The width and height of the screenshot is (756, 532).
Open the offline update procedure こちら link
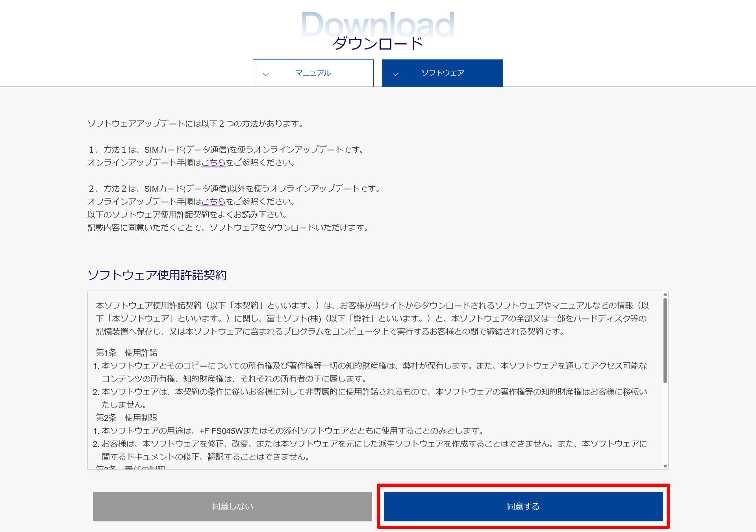tap(213, 202)
